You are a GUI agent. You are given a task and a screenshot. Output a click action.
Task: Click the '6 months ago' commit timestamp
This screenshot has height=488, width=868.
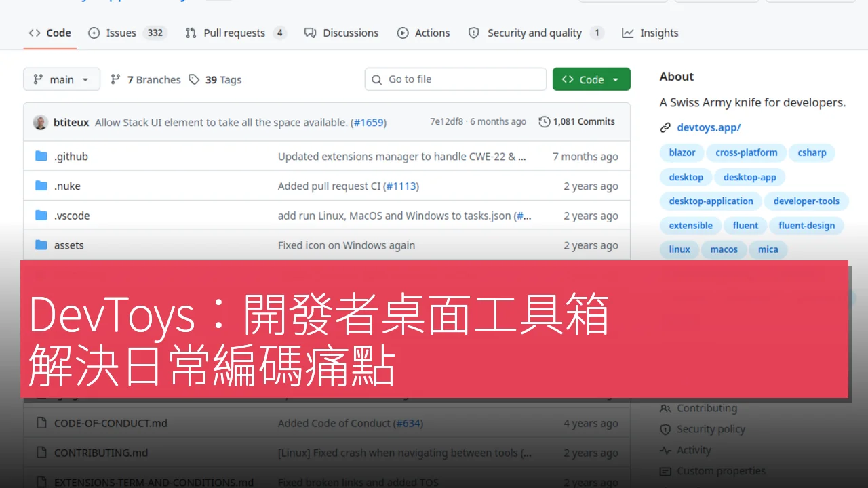498,122
